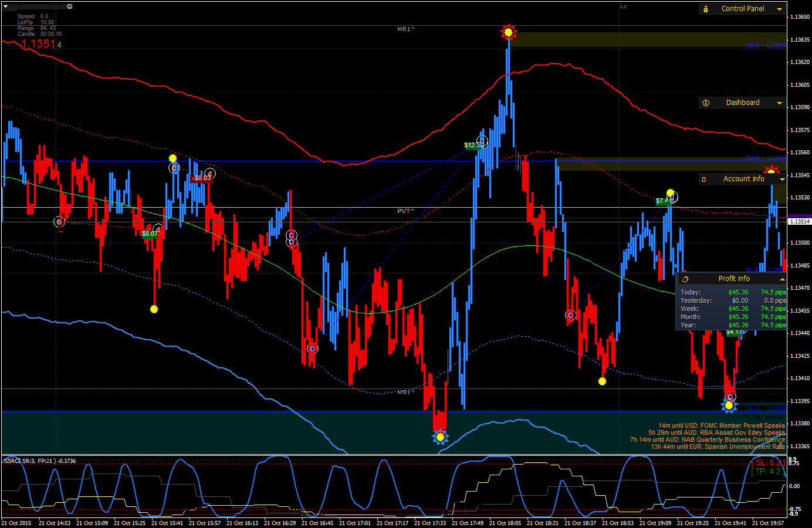Click the FFCAL News header label

pyautogui.click(x=763, y=418)
